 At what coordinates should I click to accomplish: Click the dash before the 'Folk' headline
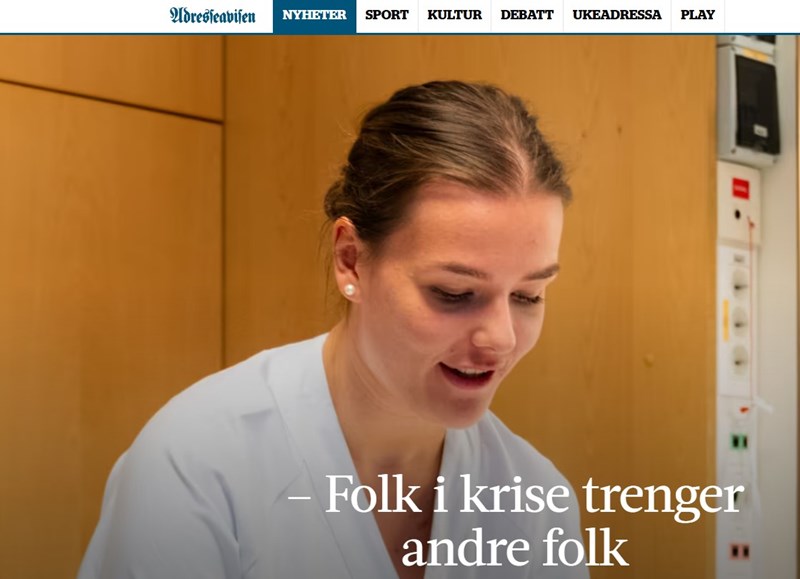(x=299, y=495)
